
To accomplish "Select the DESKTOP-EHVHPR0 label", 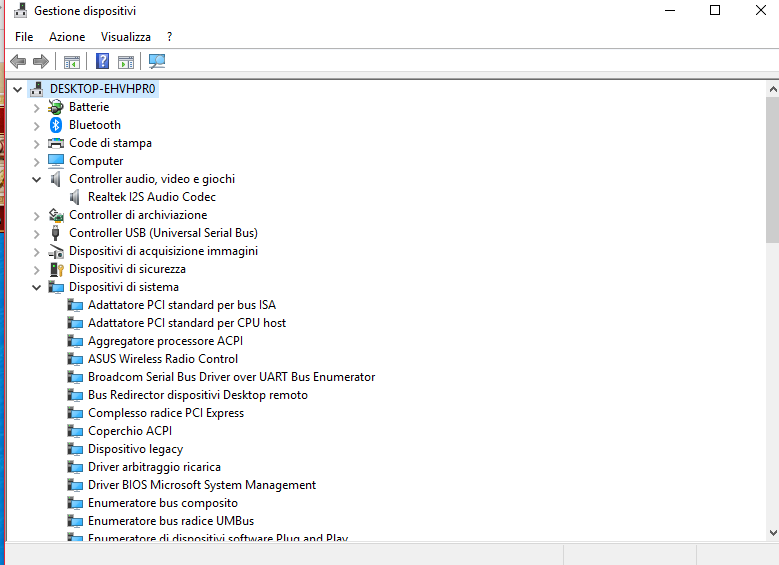I will point(103,89).
